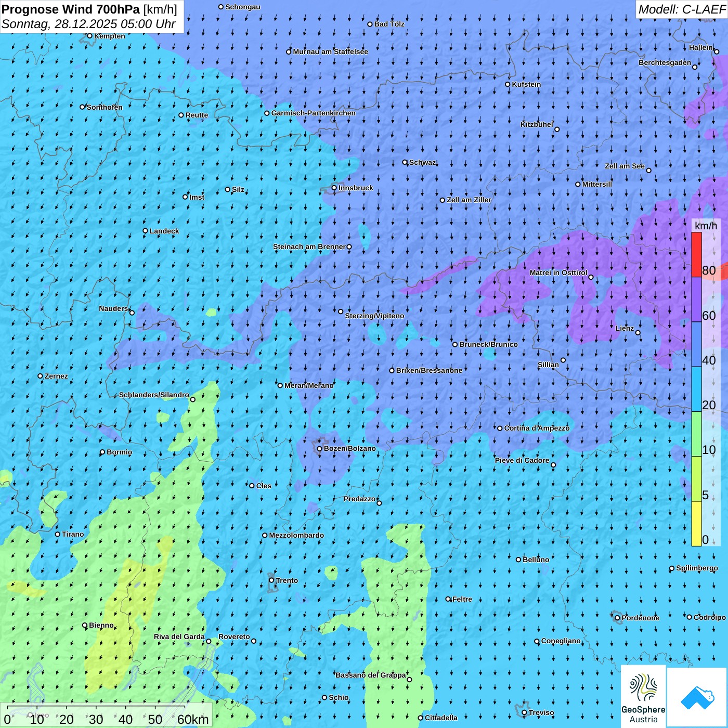
Task: Click the Mittersill city label
Action: coord(597,184)
